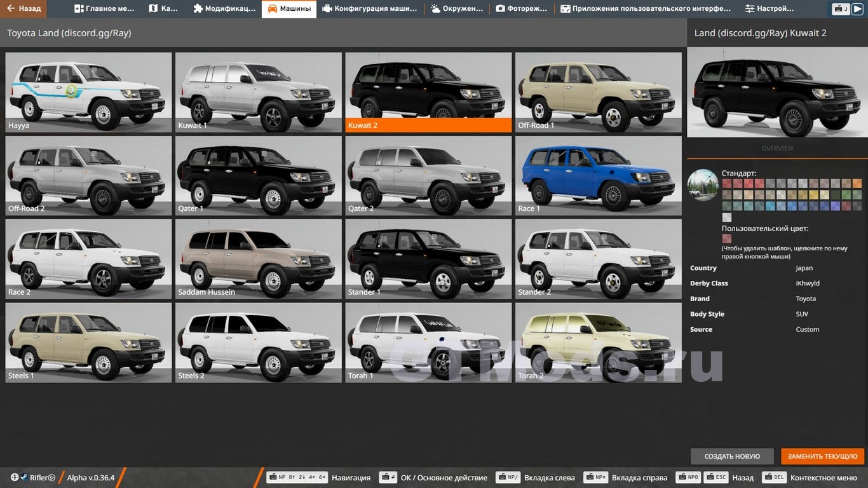Pick the white Race 2 configuration
The image size is (868, 488).
(88, 259)
